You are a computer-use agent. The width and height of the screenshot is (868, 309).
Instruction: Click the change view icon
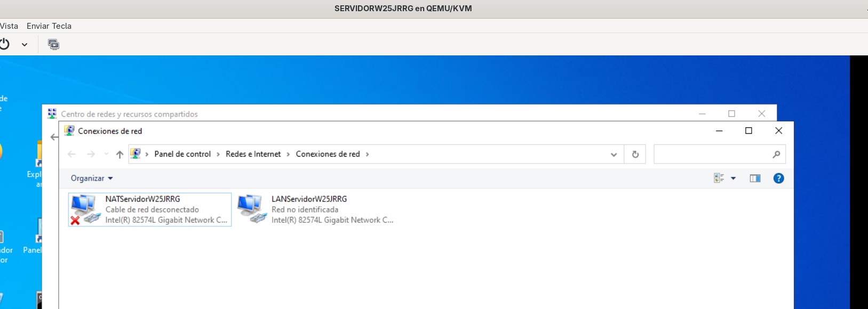click(x=719, y=178)
